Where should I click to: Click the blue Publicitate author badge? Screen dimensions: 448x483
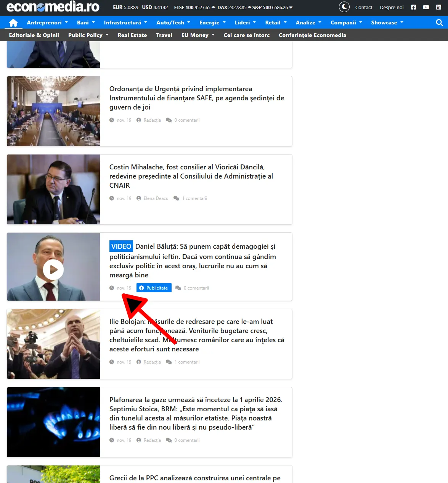coord(154,288)
